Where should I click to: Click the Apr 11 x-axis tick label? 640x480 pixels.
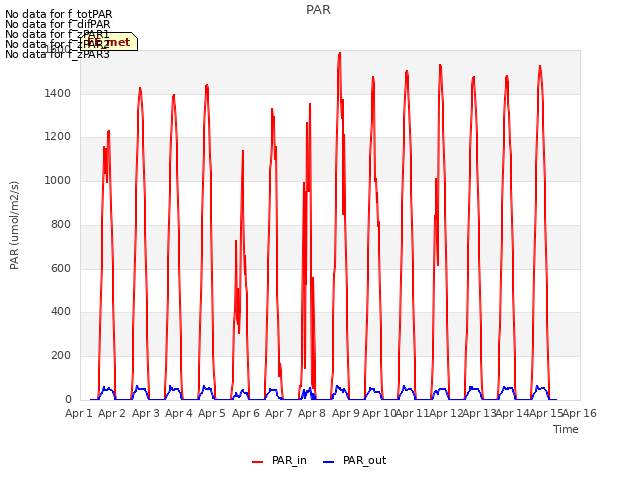[412, 413]
